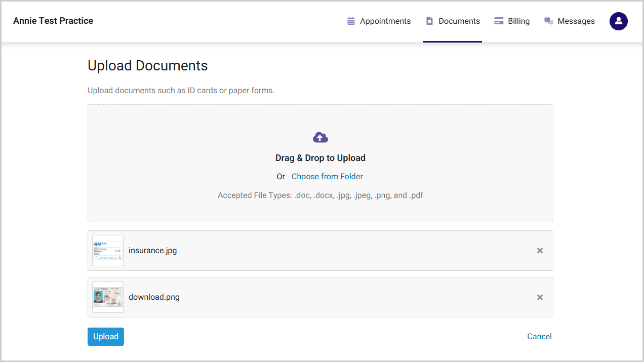Go to the Appointments tab label
Viewport: 644px width, 362px height.
[385, 21]
